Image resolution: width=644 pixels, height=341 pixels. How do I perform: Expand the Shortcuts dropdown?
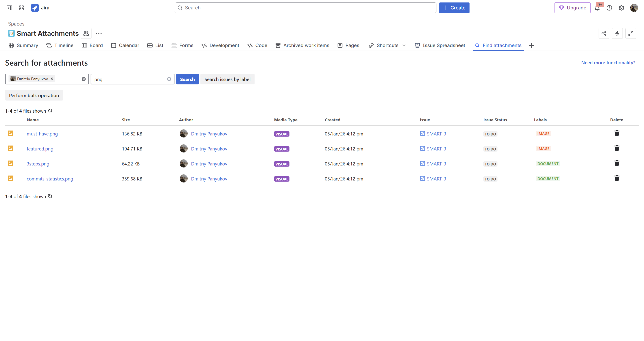(404, 45)
